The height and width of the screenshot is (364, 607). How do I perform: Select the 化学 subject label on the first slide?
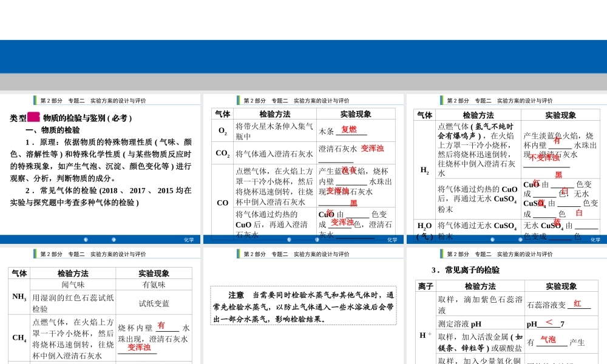[188, 240]
